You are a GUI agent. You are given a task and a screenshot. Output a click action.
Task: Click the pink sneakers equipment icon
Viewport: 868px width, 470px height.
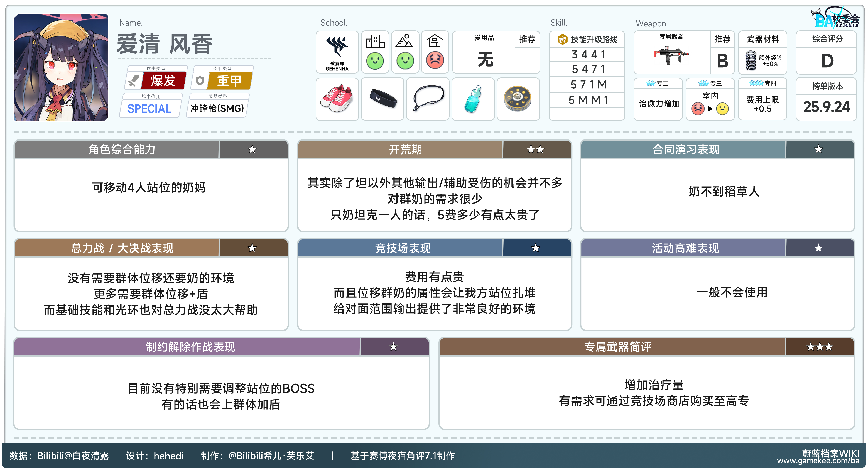click(337, 98)
